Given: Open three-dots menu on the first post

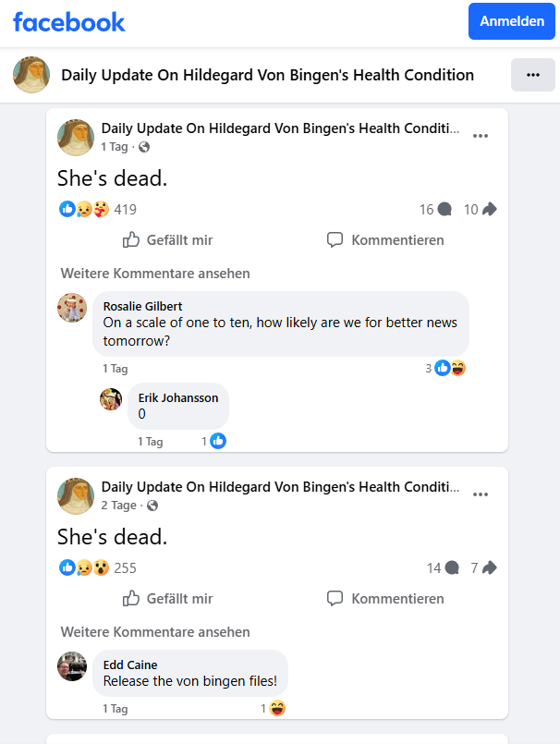Looking at the screenshot, I should (481, 136).
